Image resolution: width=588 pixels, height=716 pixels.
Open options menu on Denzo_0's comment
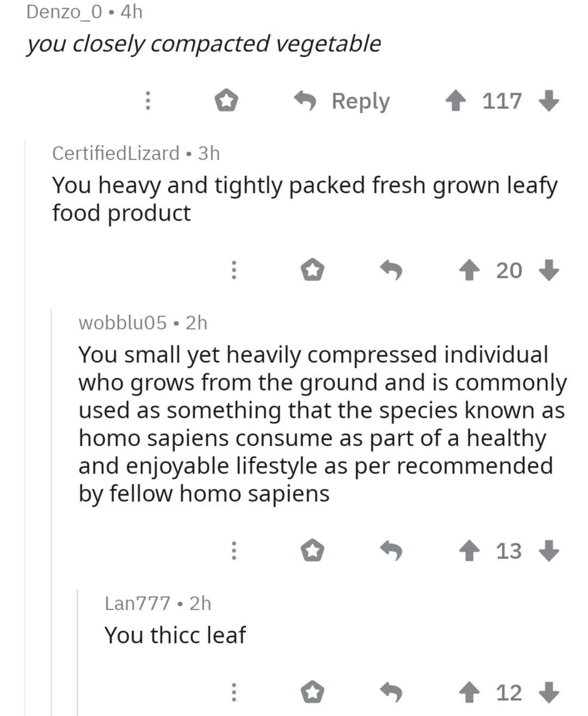click(x=147, y=101)
